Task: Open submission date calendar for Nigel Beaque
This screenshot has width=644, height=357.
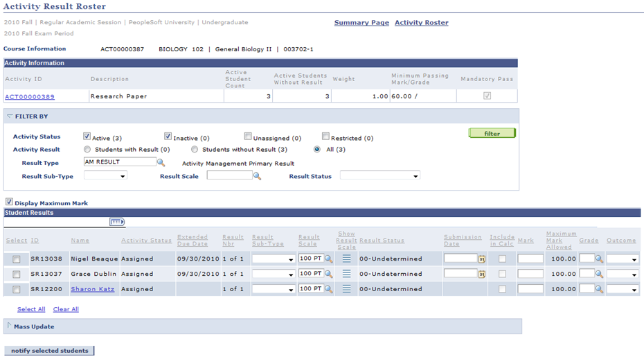Action: point(482,259)
